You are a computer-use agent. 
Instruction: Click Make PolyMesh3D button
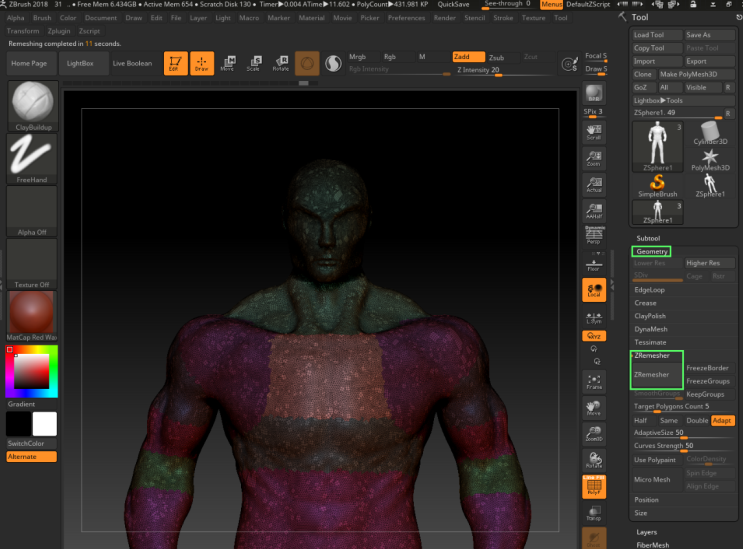coord(696,74)
